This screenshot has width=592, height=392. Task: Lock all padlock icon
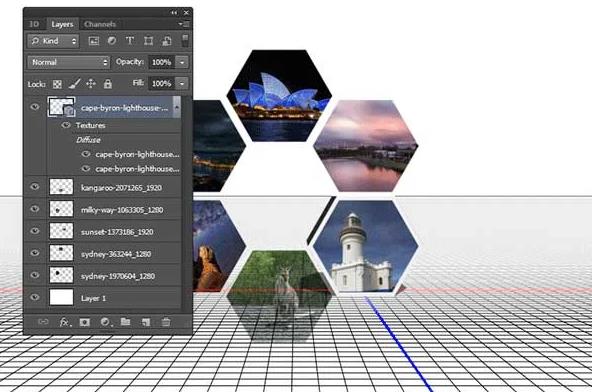108,83
